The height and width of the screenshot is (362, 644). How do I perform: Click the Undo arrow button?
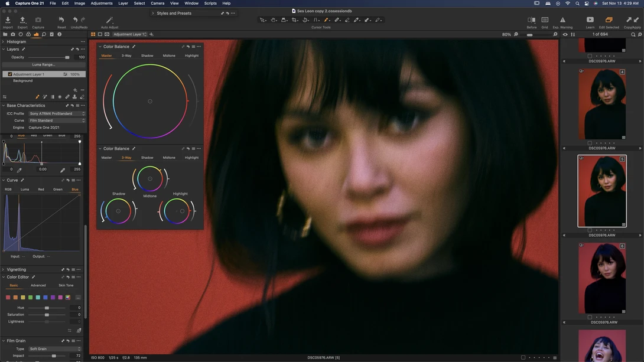[75, 19]
